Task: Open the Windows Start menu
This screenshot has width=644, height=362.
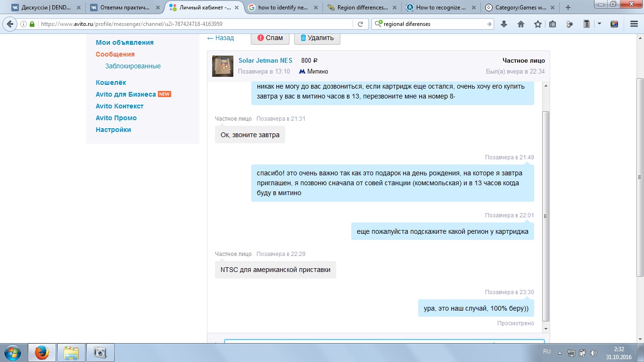Action: point(12,353)
